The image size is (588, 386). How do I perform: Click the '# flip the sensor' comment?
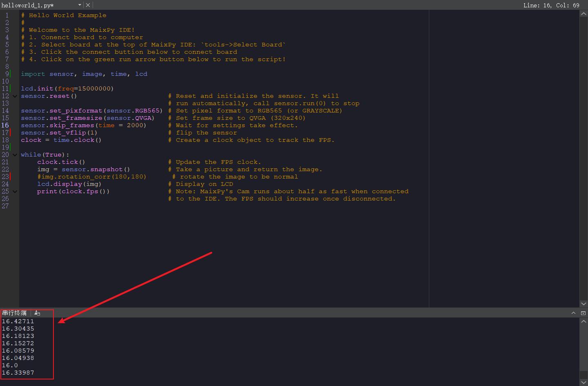click(202, 132)
